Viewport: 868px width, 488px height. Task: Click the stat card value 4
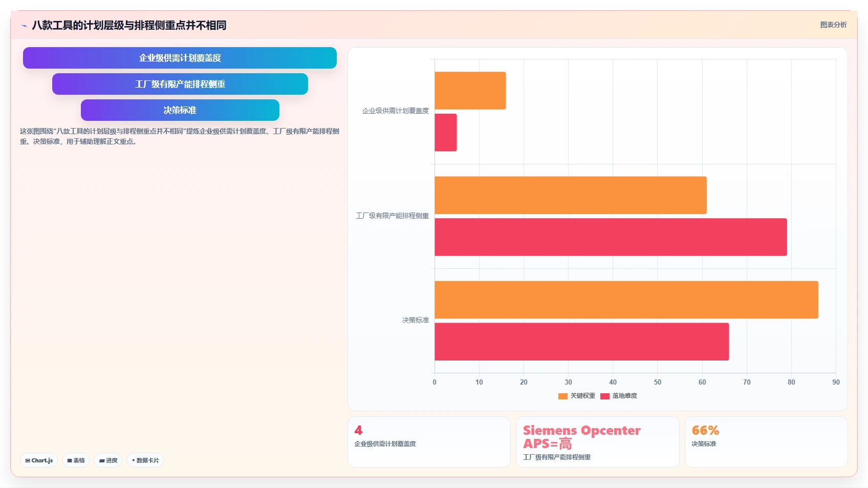tap(358, 430)
